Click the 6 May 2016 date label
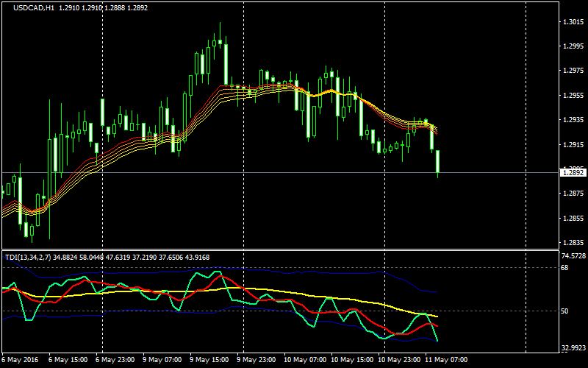The height and width of the screenshot is (368, 588). (x=18, y=361)
